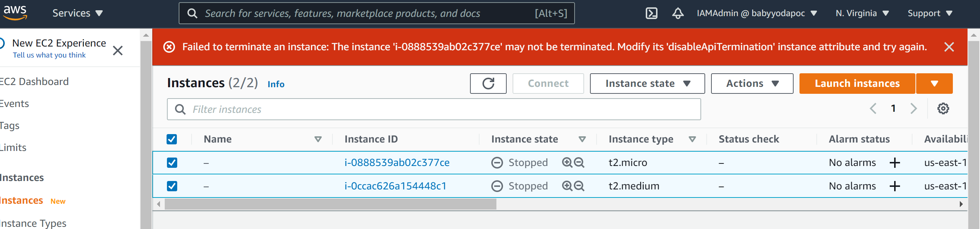Image resolution: width=980 pixels, height=229 pixels.
Task: Go to AWS console home logo
Action: click(15, 12)
